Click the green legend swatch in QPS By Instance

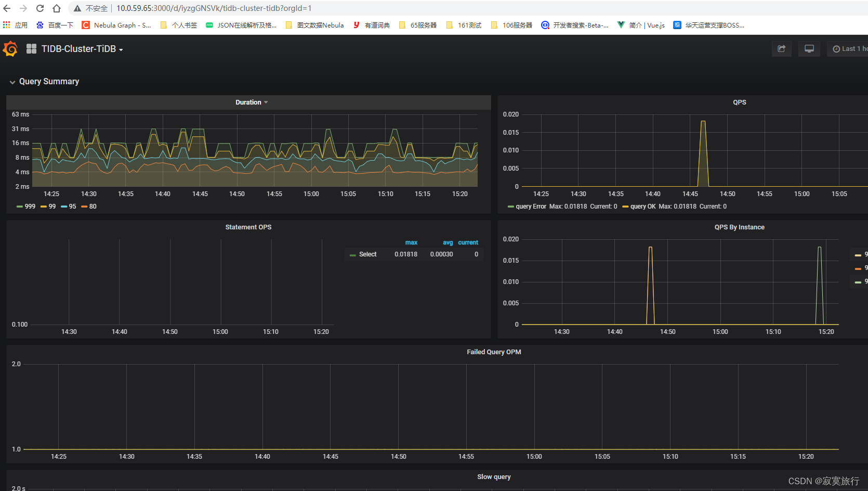tap(858, 282)
